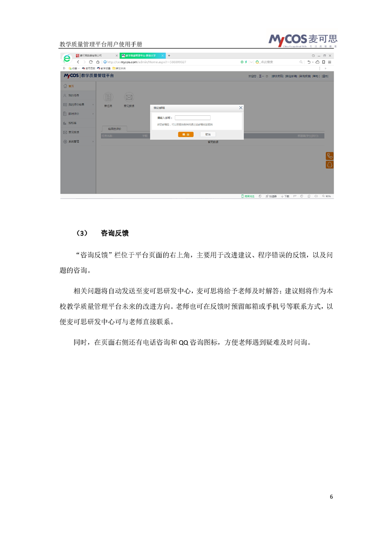The width and height of the screenshot is (392, 555).
Task: Click the browser refresh icon
Action: click(x=91, y=62)
